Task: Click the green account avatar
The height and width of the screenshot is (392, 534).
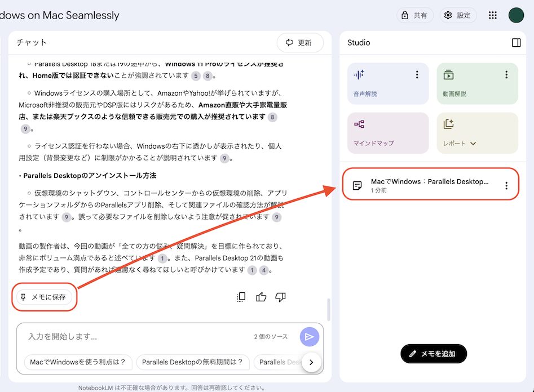Action: (516, 15)
